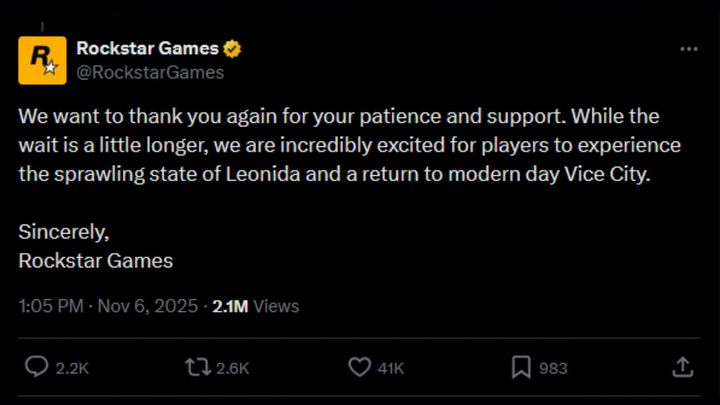Click the gold verified badge
720x405 pixels.
(233, 49)
